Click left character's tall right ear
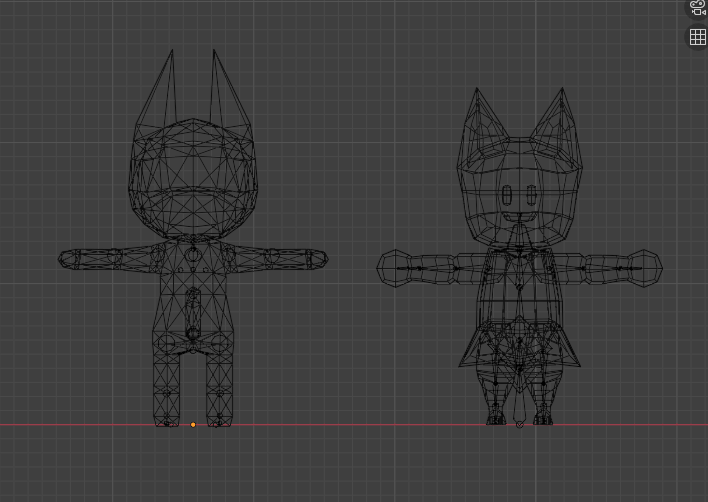This screenshot has width=708, height=502. [224, 90]
